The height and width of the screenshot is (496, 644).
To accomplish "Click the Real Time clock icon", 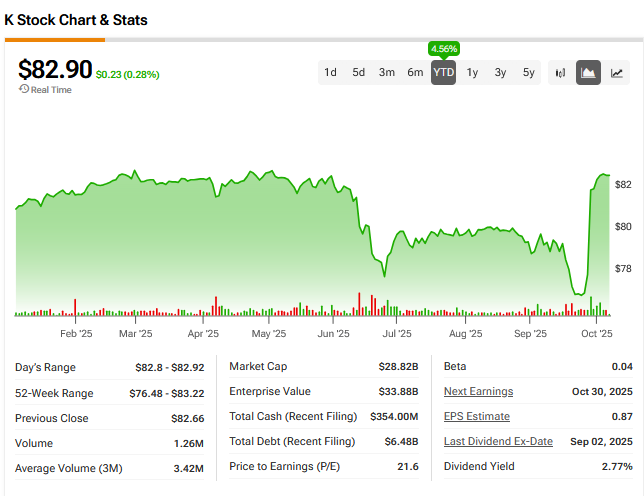I will pyautogui.click(x=23, y=89).
